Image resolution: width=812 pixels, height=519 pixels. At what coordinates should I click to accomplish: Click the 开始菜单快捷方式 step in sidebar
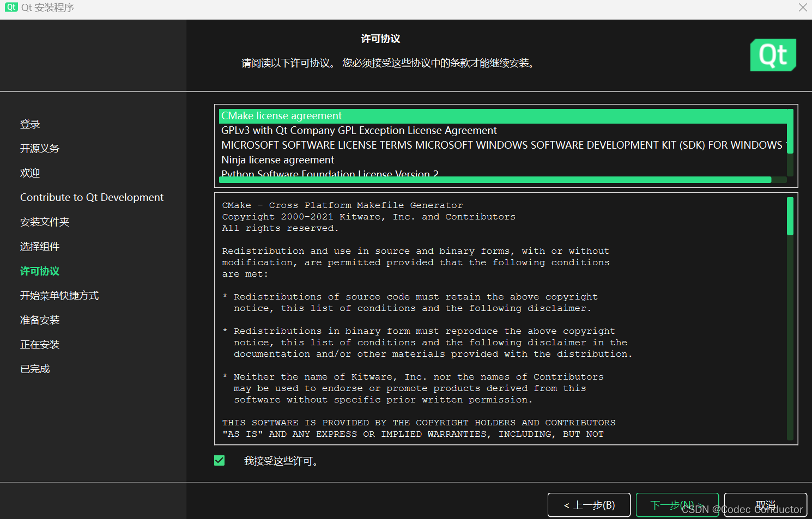59,296
